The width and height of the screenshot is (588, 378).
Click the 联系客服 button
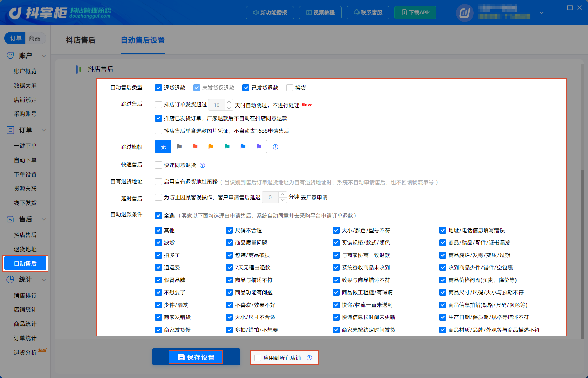click(x=368, y=13)
